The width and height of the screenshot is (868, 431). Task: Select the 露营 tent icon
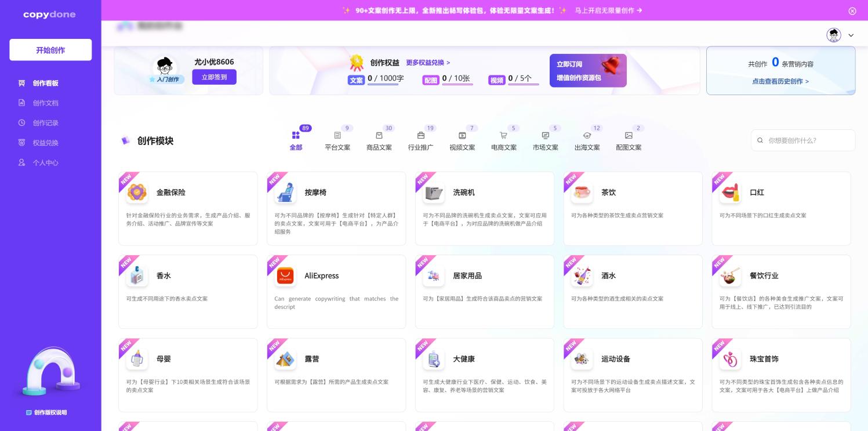pyautogui.click(x=285, y=359)
